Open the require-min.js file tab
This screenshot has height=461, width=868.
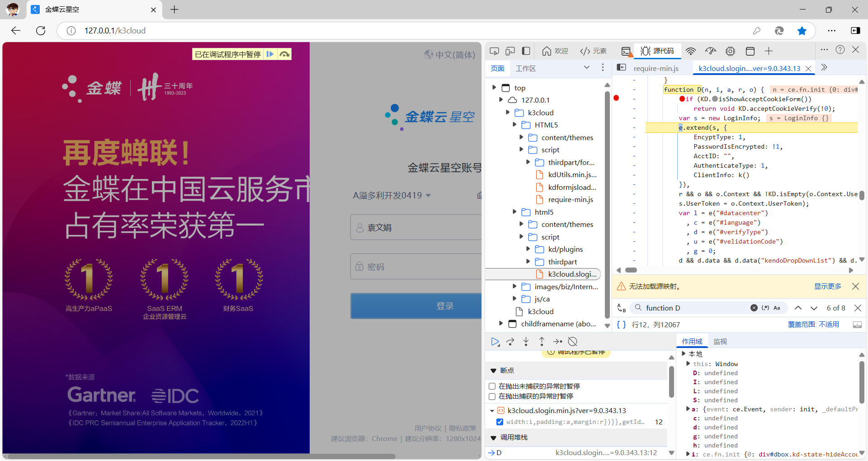click(656, 68)
